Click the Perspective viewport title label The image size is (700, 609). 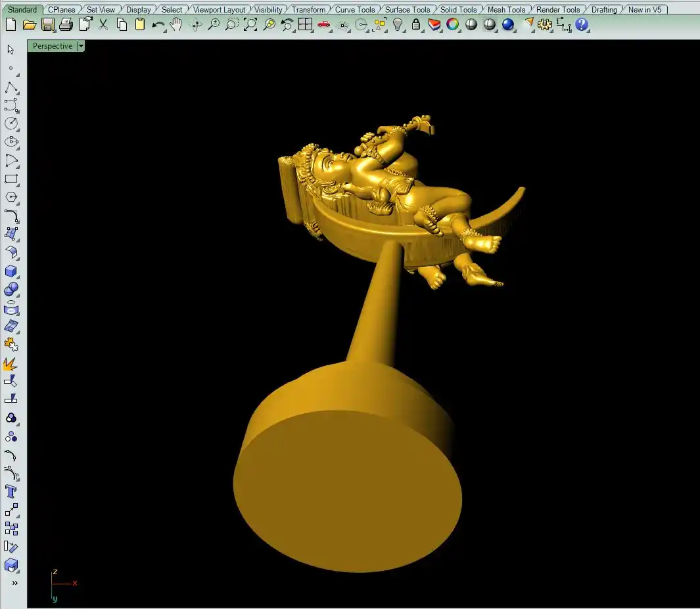pyautogui.click(x=53, y=46)
